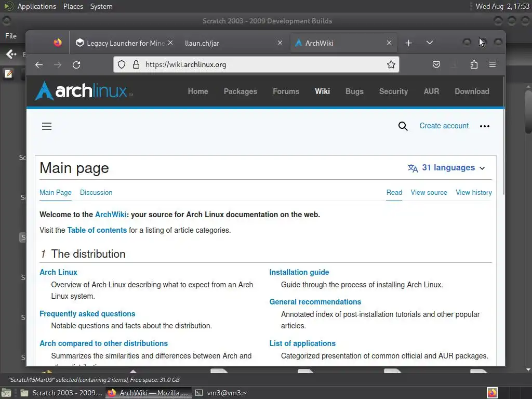The width and height of the screenshot is (532, 399).
Task: List all tabs dropdown arrow
Action: click(430, 43)
